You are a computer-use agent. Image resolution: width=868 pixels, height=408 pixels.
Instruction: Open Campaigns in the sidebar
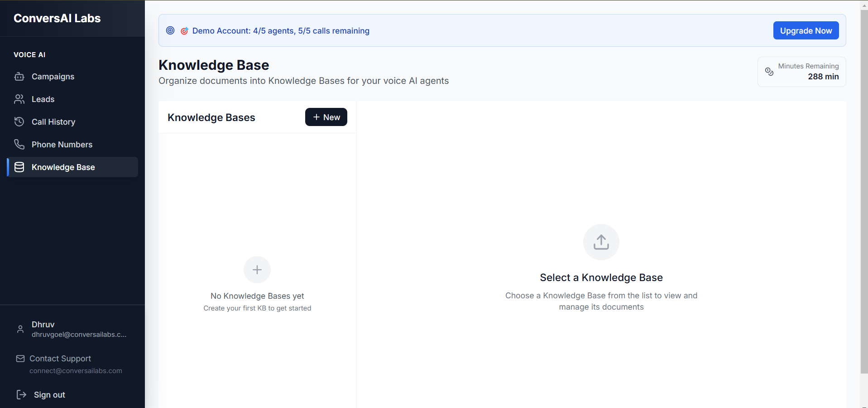(72, 77)
